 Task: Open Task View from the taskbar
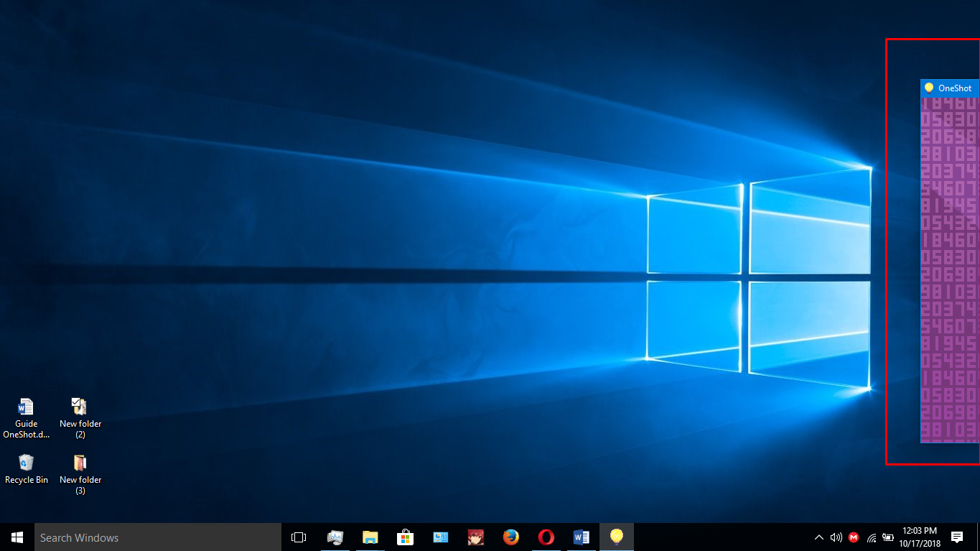pyautogui.click(x=299, y=537)
